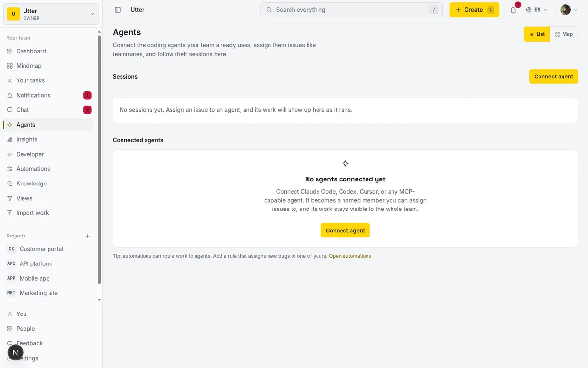Toggle the sidebar collapse icon

click(118, 10)
